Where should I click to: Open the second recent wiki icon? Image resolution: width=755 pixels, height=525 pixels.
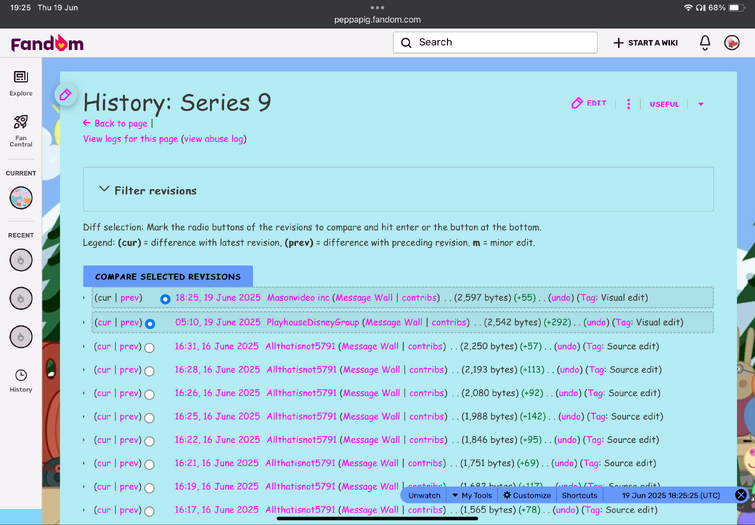[x=21, y=298]
